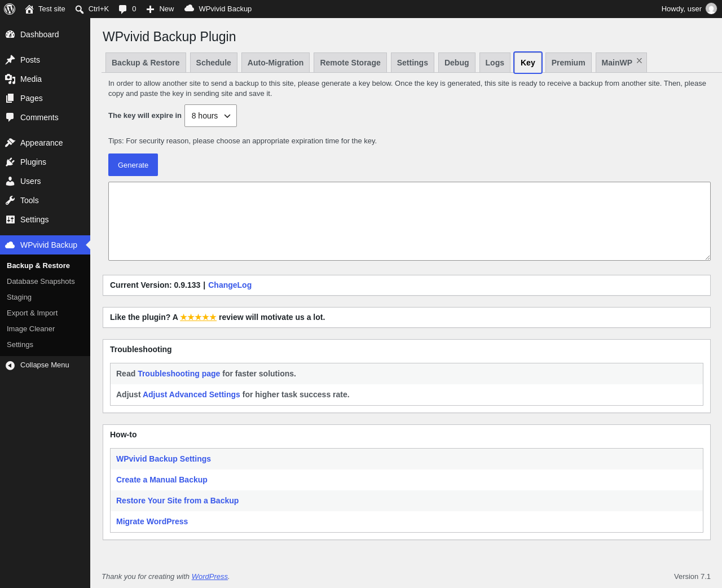The image size is (722, 588).
Task: Open the Remote Storage tab
Action: 350,63
